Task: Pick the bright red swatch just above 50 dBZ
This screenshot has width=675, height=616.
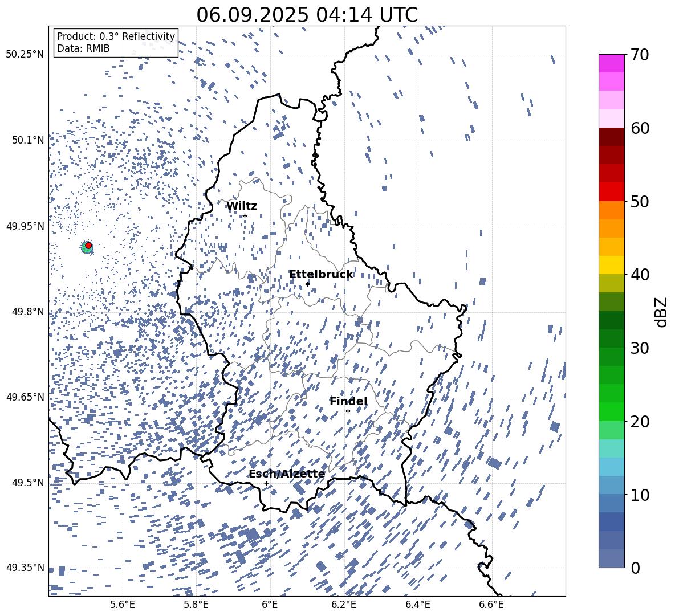Action: click(x=611, y=192)
